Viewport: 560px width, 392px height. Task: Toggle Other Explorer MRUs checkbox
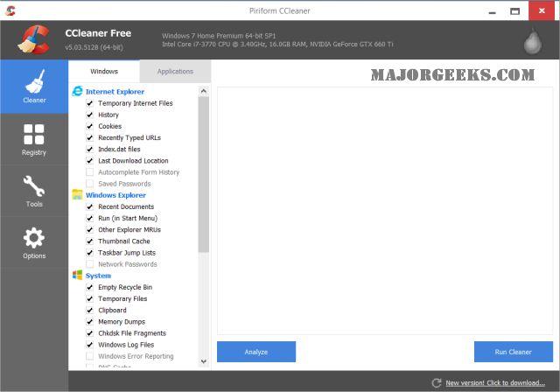click(89, 229)
